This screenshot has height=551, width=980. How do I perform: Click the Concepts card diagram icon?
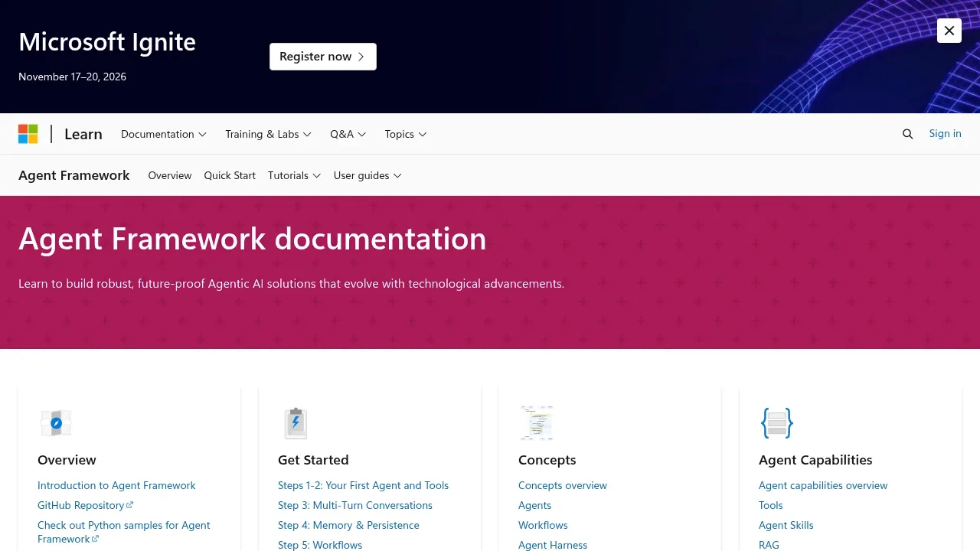click(536, 423)
